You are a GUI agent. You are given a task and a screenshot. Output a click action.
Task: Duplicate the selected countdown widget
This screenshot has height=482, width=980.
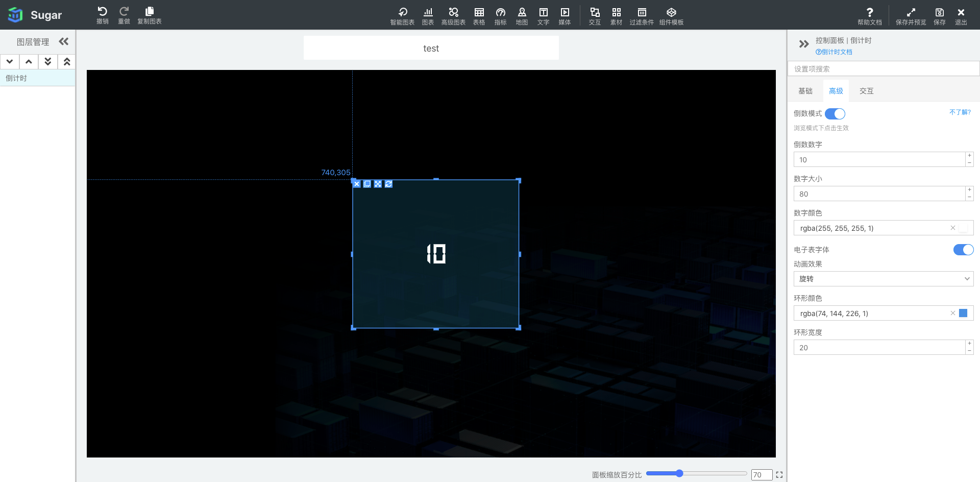367,184
